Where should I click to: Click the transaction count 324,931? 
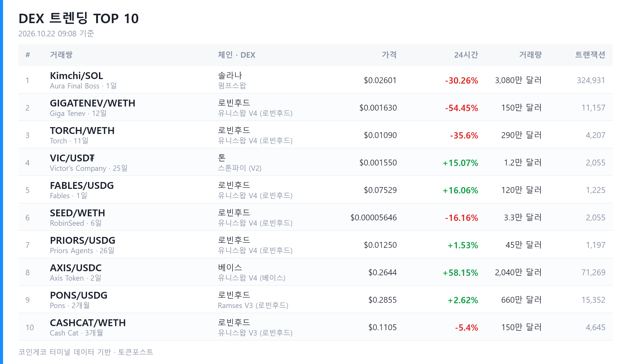pos(591,80)
